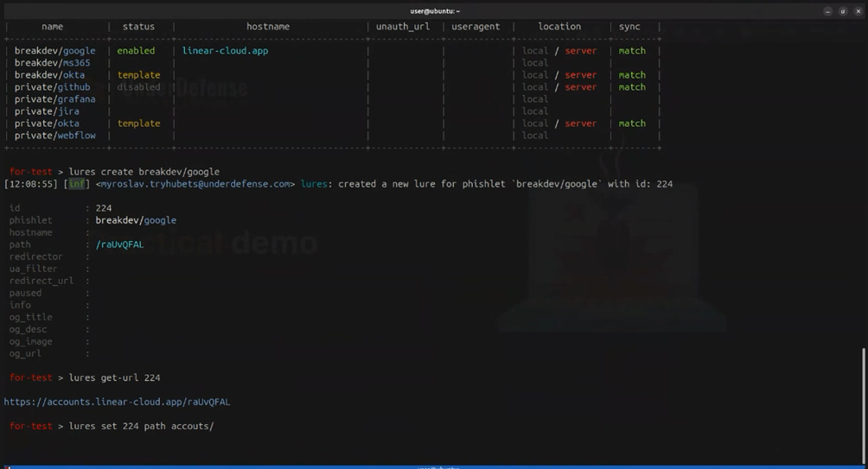Click the "match" sync value for private/okta

632,124
